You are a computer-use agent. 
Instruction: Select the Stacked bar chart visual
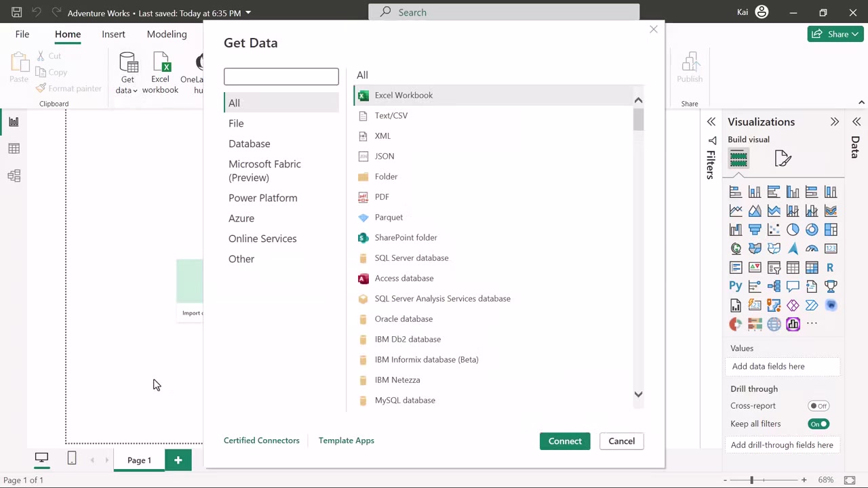click(x=736, y=192)
